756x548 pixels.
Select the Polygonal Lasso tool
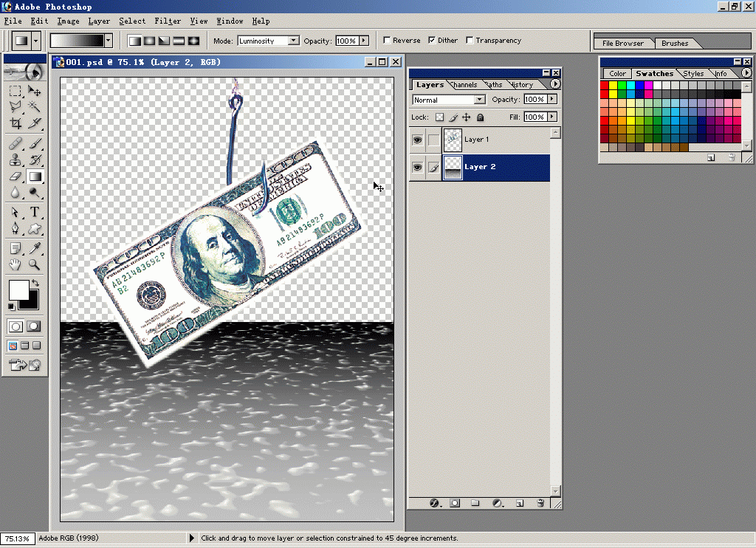click(16, 106)
